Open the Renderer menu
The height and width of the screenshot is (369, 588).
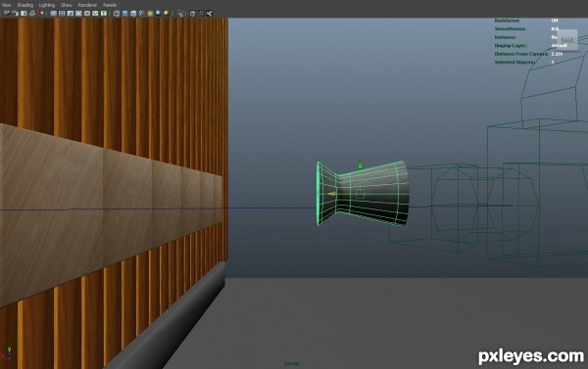(x=87, y=5)
